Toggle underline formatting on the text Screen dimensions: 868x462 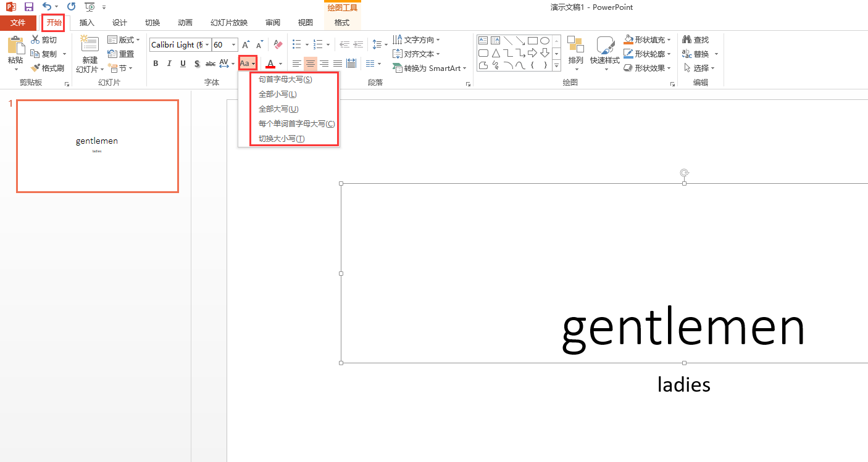(182, 64)
